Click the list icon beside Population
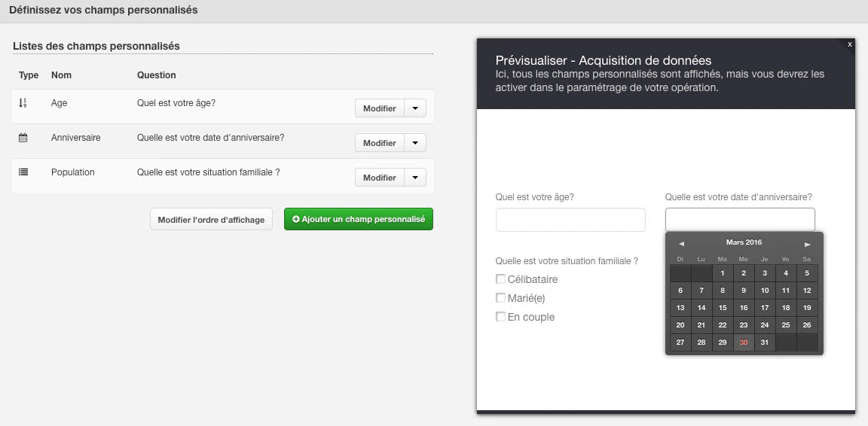Screen dimensions: 868x426 23,172
